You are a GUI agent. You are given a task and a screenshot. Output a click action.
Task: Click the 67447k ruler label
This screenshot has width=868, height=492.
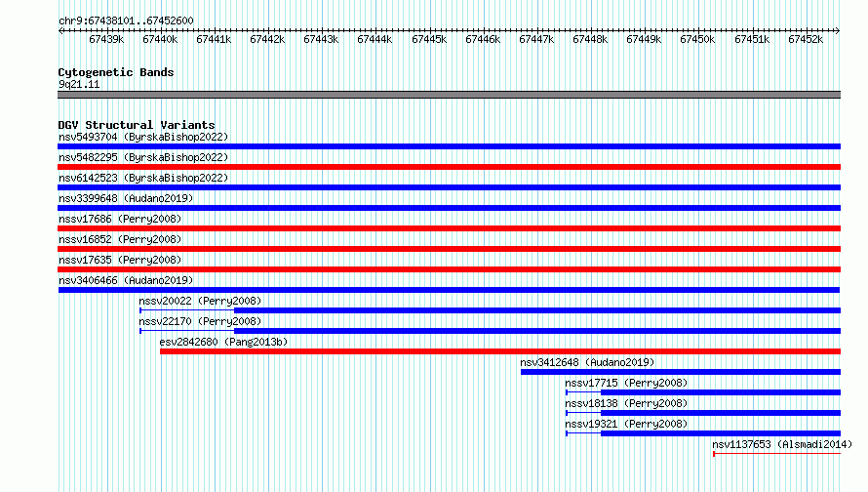pyautogui.click(x=536, y=39)
